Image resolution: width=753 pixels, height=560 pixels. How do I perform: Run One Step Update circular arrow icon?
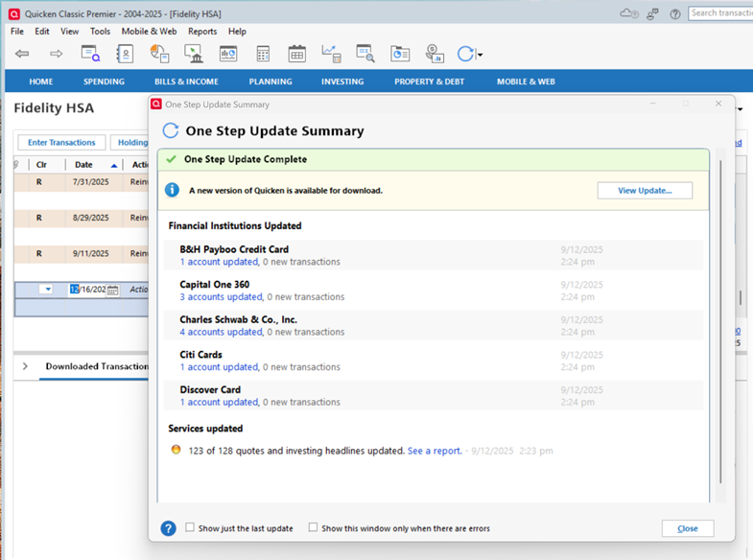tap(465, 54)
